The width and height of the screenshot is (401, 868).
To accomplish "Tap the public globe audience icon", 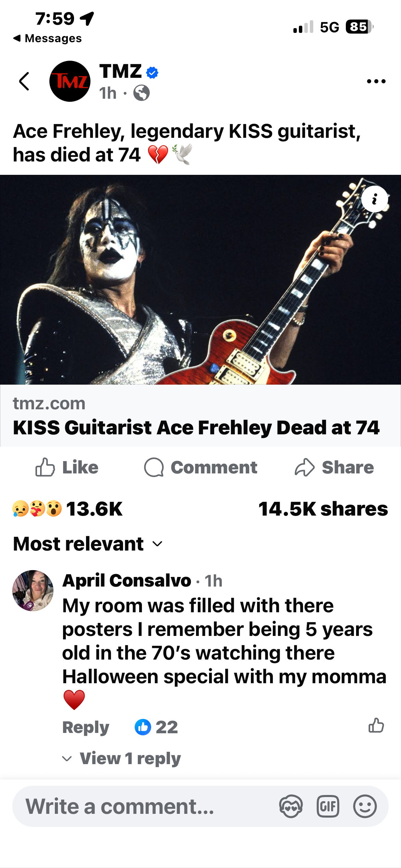I will point(142,93).
